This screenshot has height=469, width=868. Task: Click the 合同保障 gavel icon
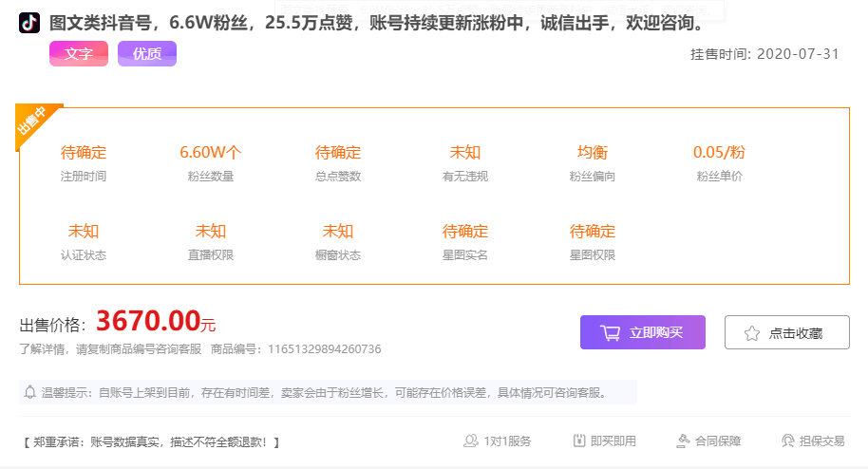click(x=683, y=441)
